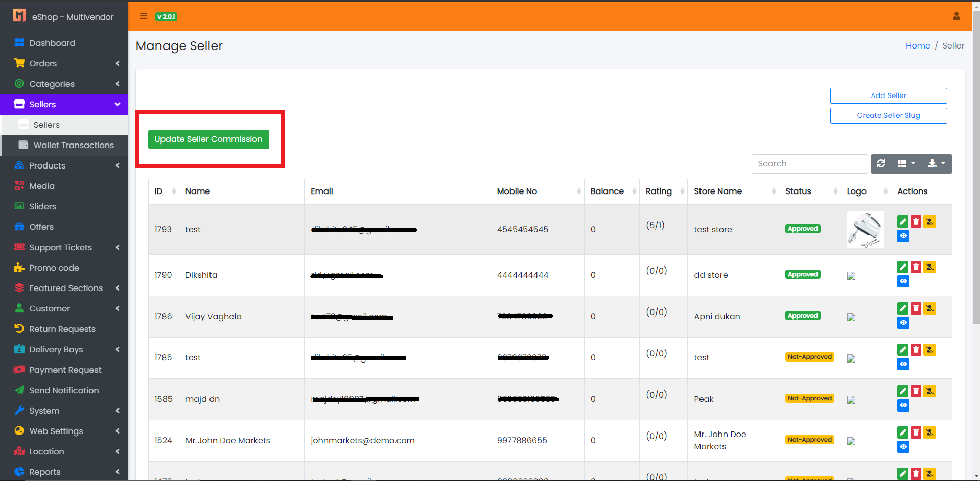View seller 1785 with blue eye icon
980x481 pixels.
(903, 364)
